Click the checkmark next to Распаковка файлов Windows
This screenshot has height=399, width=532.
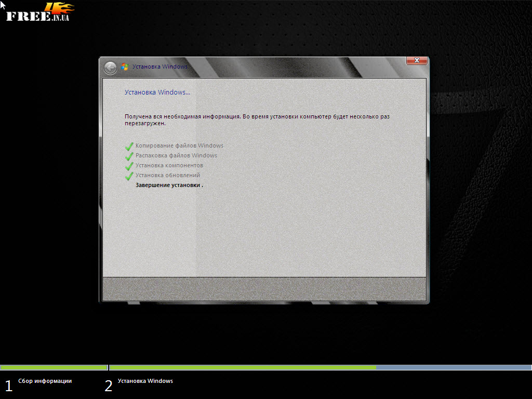tap(129, 156)
